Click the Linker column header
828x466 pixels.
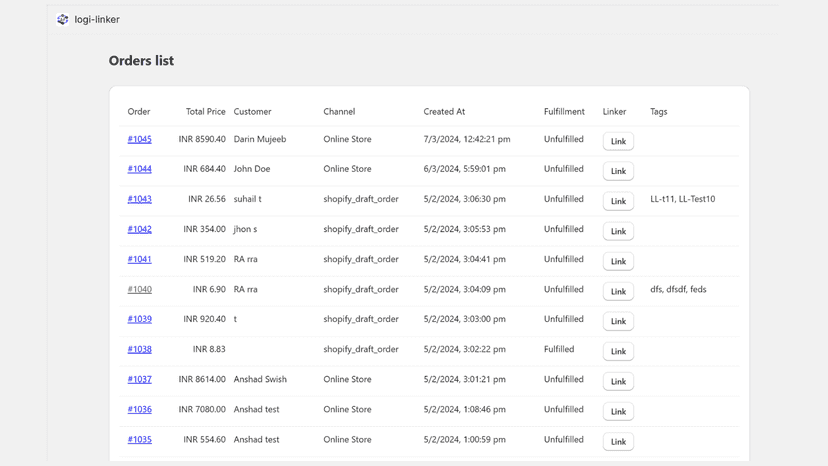click(x=614, y=111)
